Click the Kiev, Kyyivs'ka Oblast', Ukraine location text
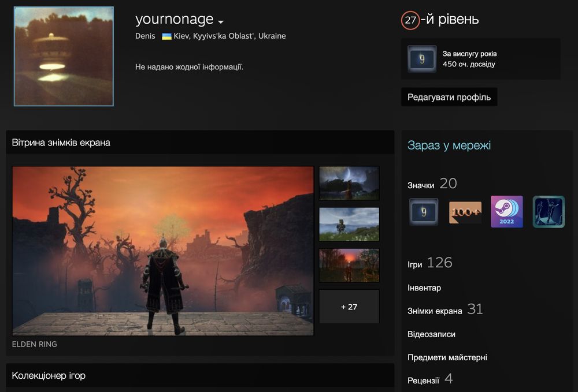 (x=229, y=36)
